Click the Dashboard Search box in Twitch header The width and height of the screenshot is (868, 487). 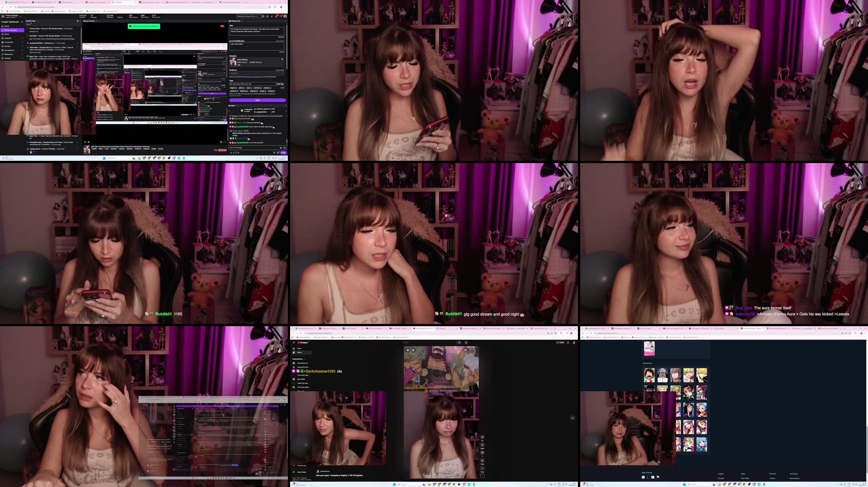coord(248,16)
